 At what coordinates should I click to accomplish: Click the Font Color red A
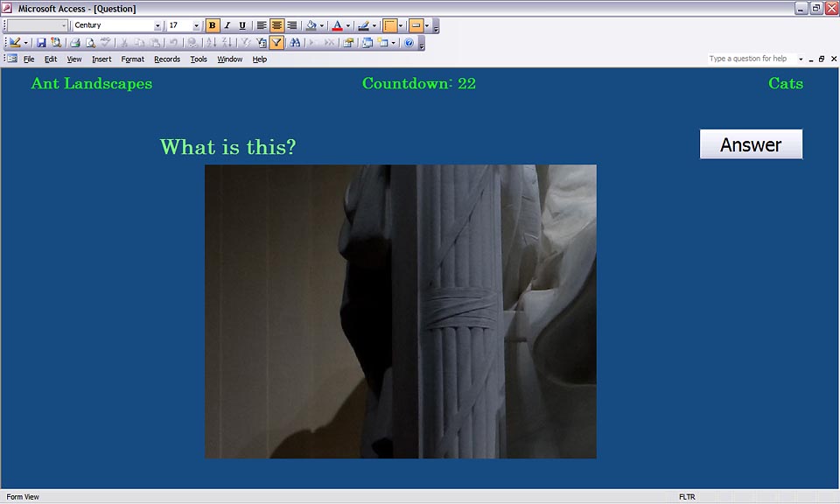point(337,25)
